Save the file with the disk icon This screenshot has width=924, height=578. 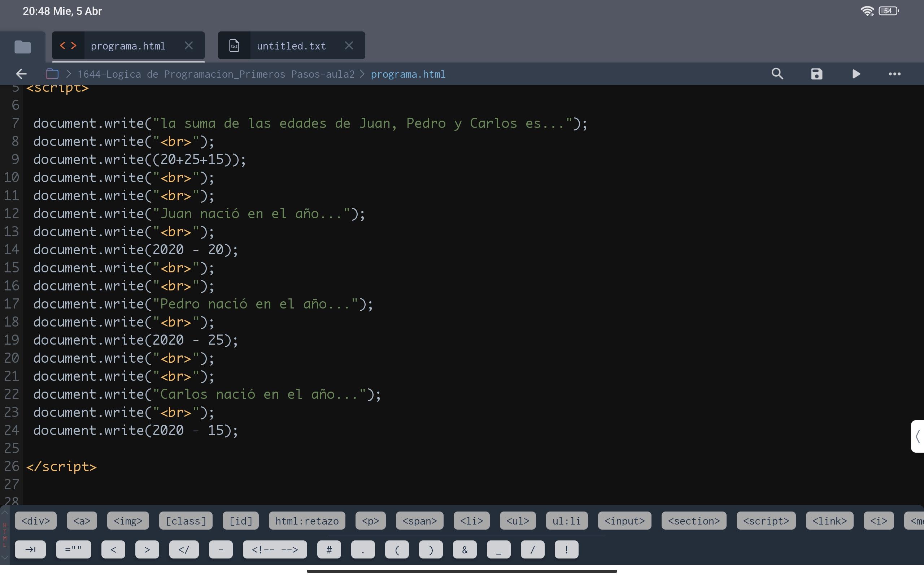816,74
